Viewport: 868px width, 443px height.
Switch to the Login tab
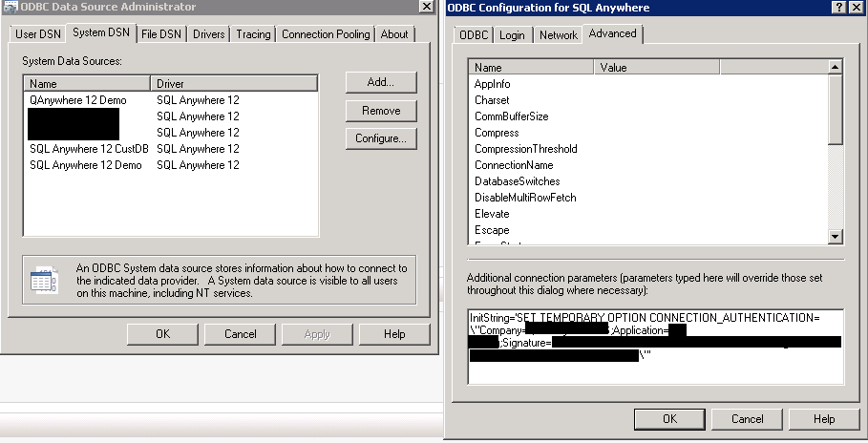coord(512,35)
